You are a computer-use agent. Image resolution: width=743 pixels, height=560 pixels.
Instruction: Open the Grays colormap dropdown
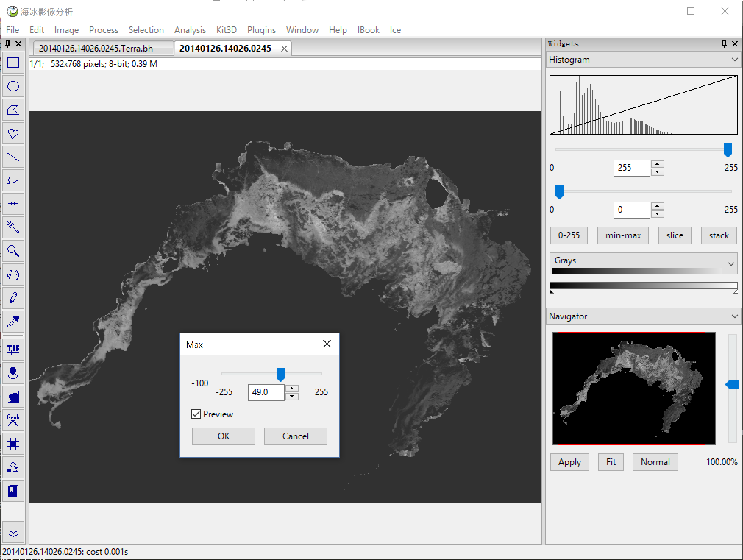(x=731, y=263)
